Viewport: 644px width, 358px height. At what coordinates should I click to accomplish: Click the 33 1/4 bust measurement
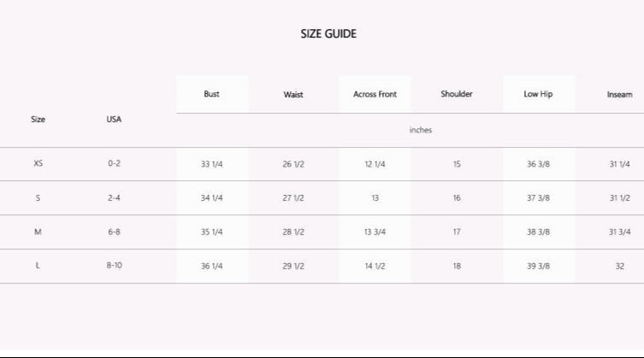coord(211,164)
